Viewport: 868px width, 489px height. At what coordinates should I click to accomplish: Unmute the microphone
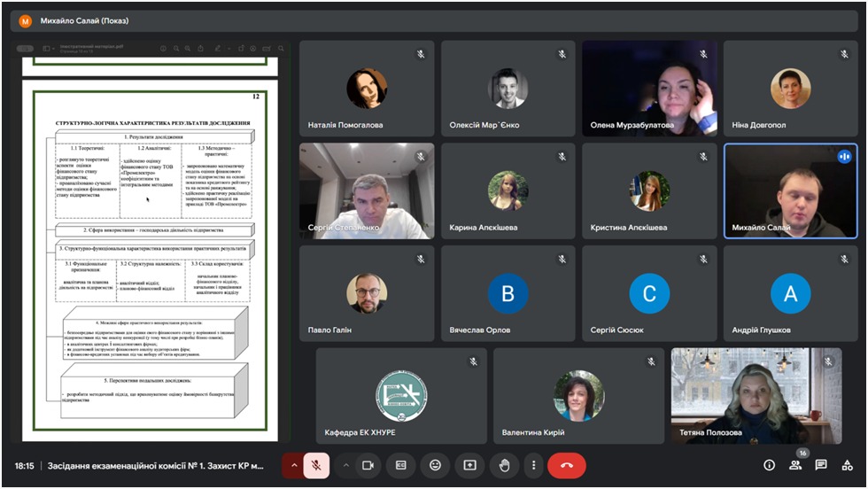[316, 465]
